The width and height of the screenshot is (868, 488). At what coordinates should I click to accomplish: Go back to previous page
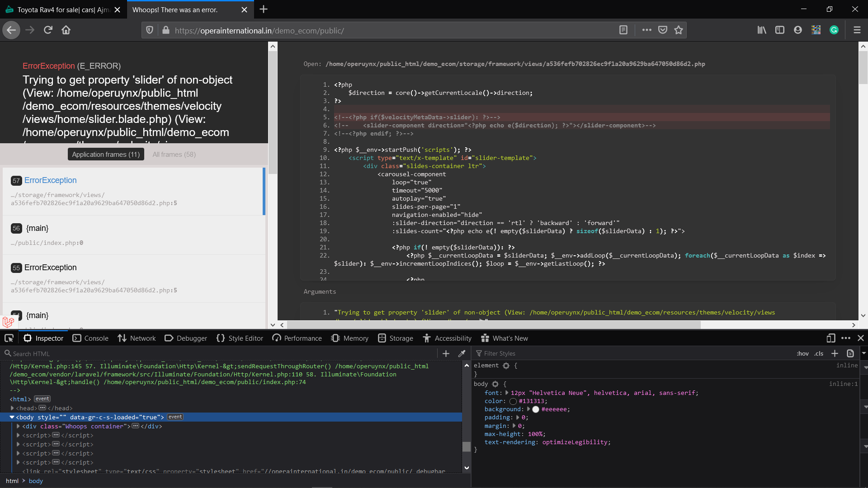click(x=11, y=30)
